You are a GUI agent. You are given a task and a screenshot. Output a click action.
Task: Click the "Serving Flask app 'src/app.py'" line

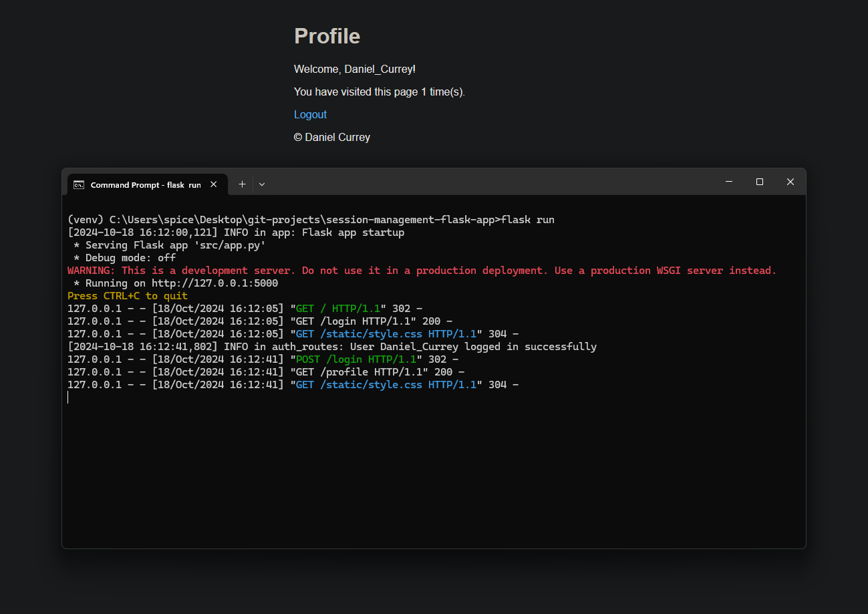(x=170, y=245)
